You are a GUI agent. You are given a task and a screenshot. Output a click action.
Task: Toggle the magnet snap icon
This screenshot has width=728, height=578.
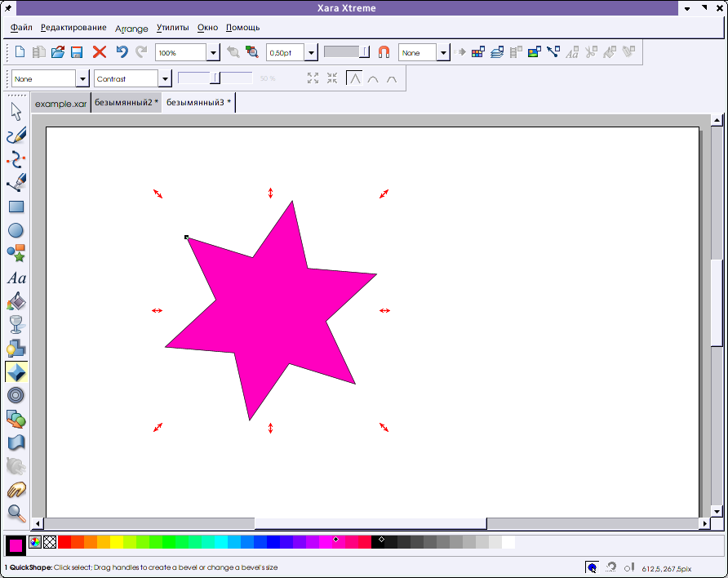[384, 52]
